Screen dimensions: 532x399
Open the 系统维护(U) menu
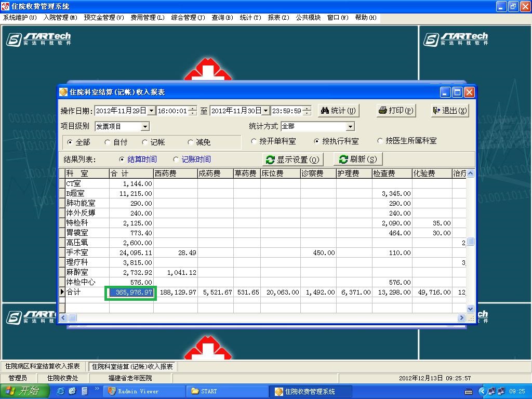(x=20, y=18)
